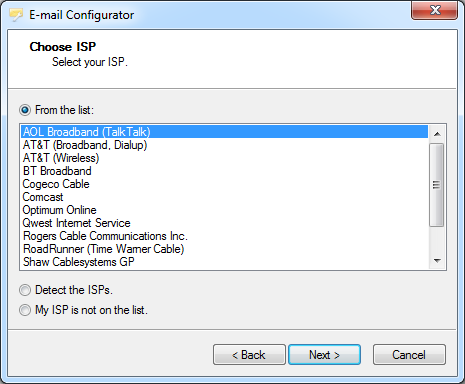The height and width of the screenshot is (384, 465).
Task: Click the ISP list scrollbar thumb
Action: pos(437,185)
